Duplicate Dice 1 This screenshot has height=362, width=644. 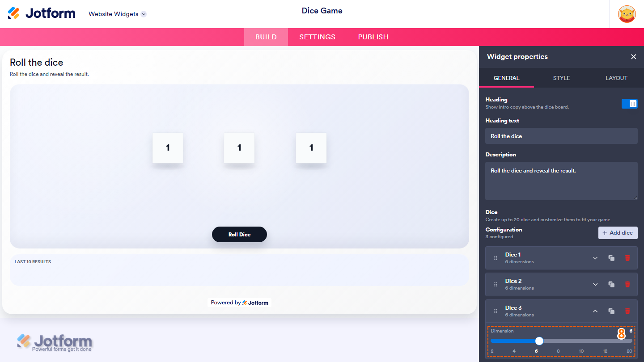pyautogui.click(x=611, y=258)
